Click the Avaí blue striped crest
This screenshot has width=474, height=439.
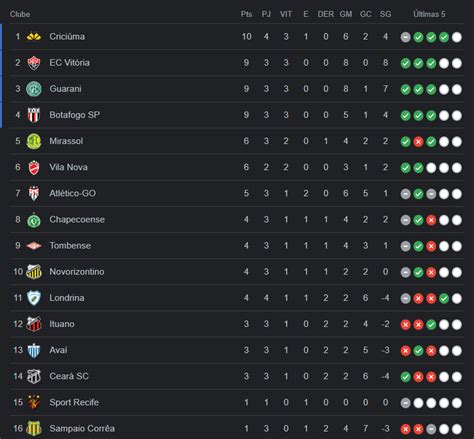[34, 350]
